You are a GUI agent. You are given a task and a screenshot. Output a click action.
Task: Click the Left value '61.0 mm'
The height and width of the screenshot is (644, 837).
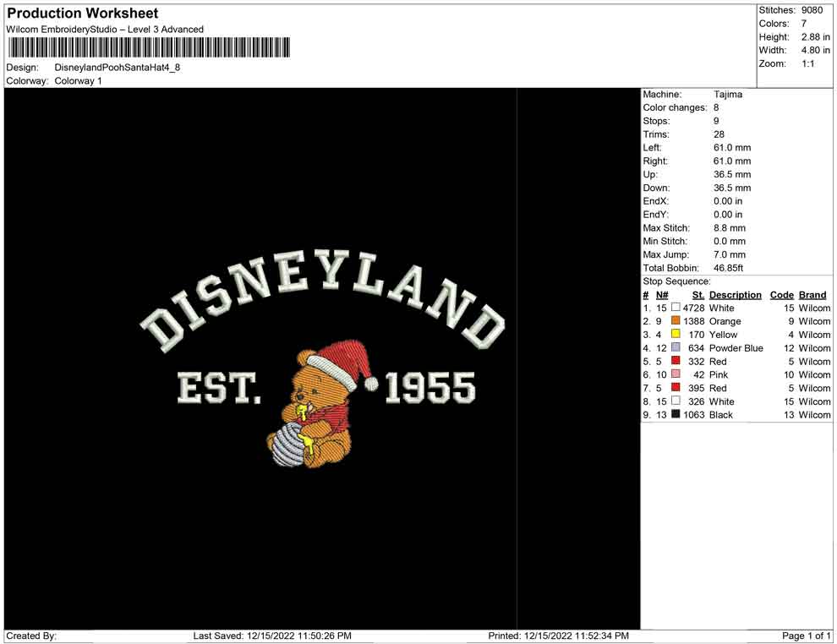pyautogui.click(x=732, y=148)
